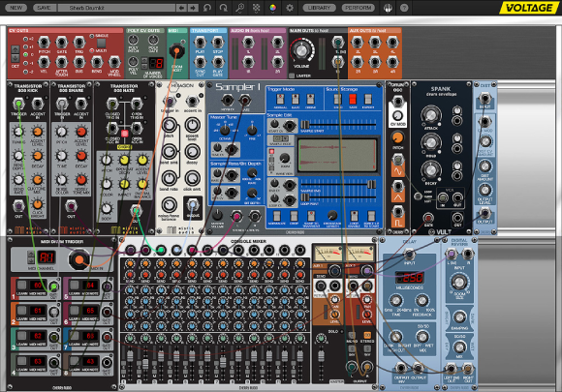Image resolution: width=562 pixels, height=392 pixels.
Task: Click Spank GATE input jack
Action: pyautogui.click(x=428, y=218)
